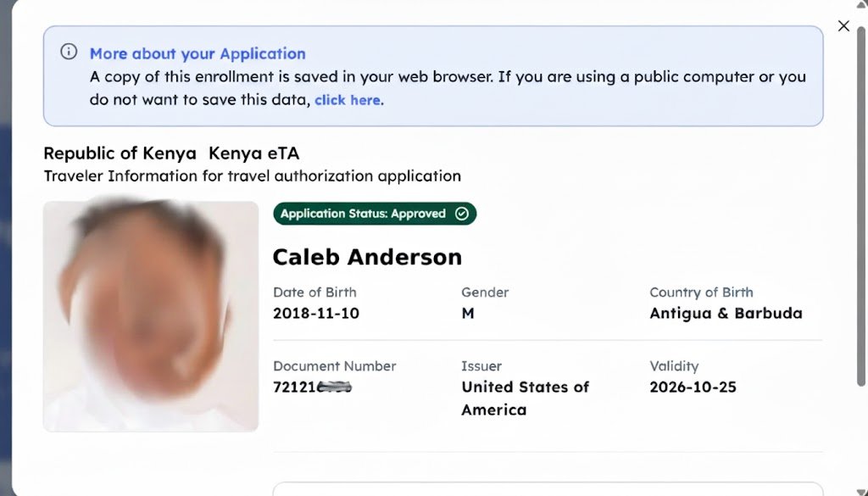The height and width of the screenshot is (496, 868).
Task: Open the 'click here' link
Action: (347, 100)
